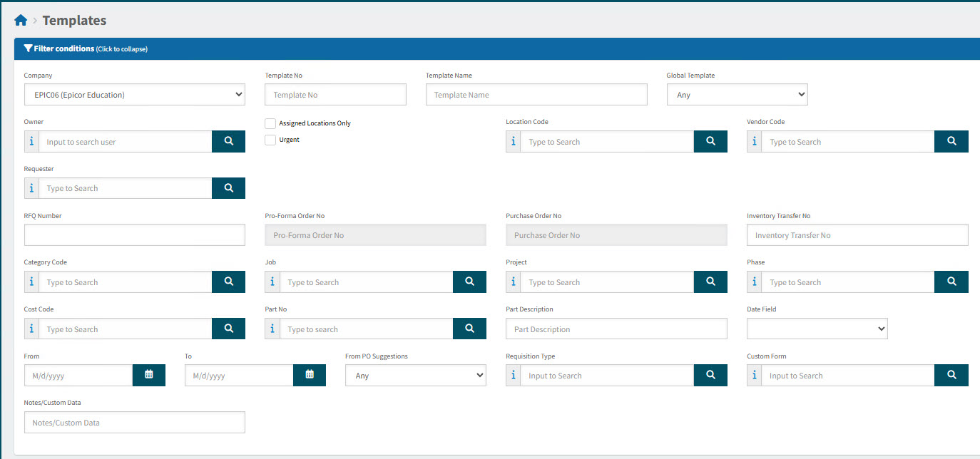
Task: Click the Custom Form search icon
Action: pos(951,375)
